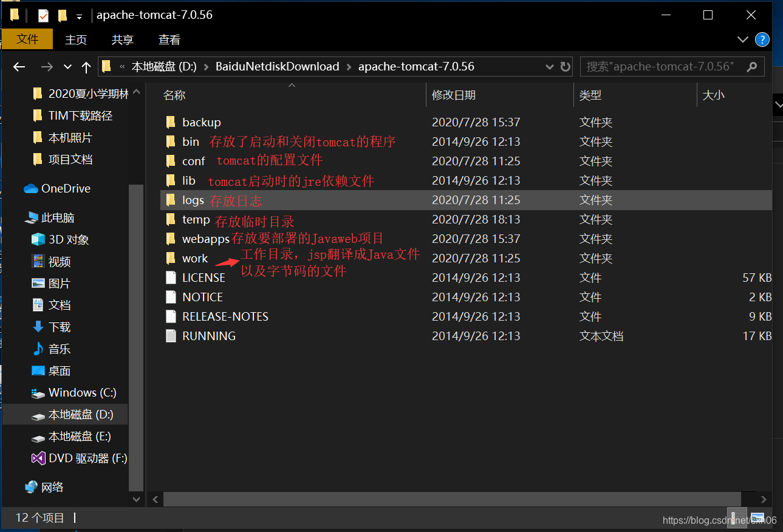Screen dimensions: 783x532
Task: Select the webapps folder icon
Action: [x=171, y=239]
